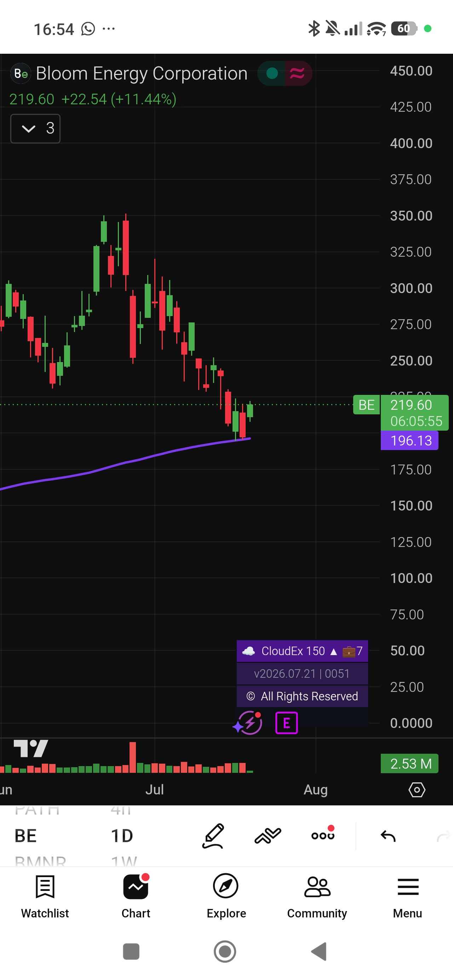
Task: Tap the 2.53 M volume label
Action: tap(409, 764)
